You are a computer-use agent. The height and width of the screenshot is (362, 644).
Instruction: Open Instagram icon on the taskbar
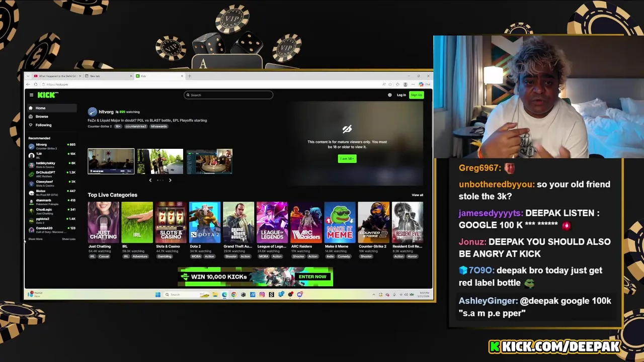(x=262, y=295)
